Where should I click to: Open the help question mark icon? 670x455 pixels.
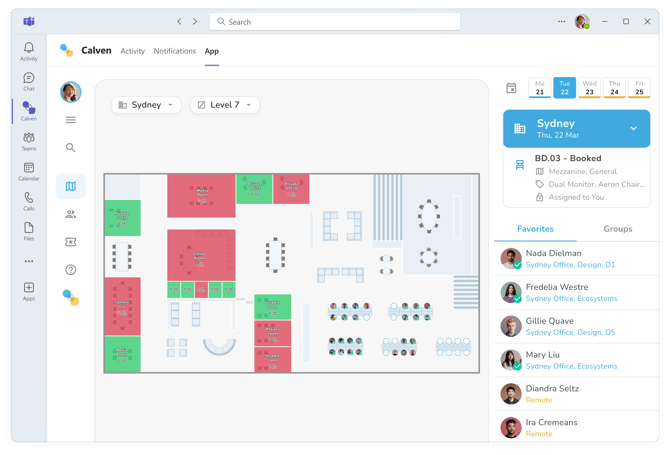coord(70,270)
